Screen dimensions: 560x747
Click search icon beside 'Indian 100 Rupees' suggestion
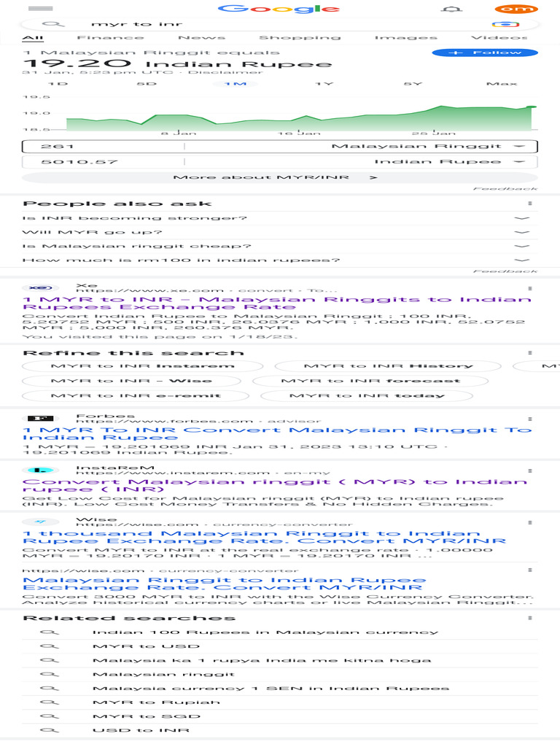pyautogui.click(x=49, y=632)
